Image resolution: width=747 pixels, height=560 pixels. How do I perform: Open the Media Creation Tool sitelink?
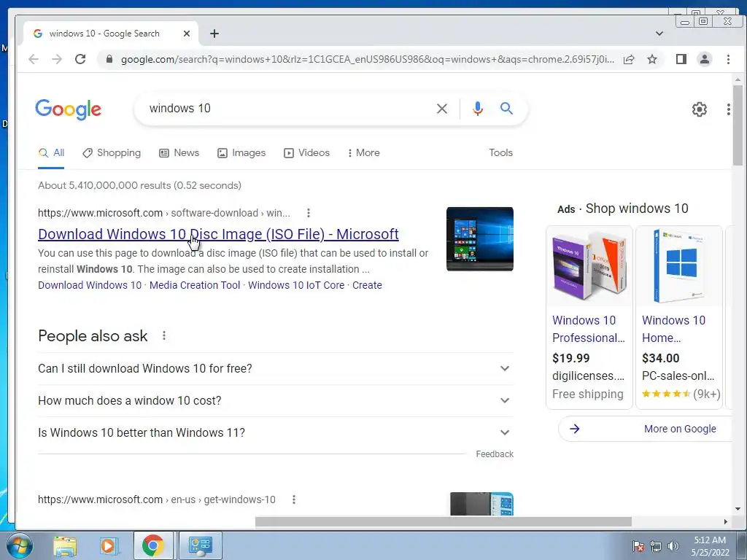tap(195, 285)
